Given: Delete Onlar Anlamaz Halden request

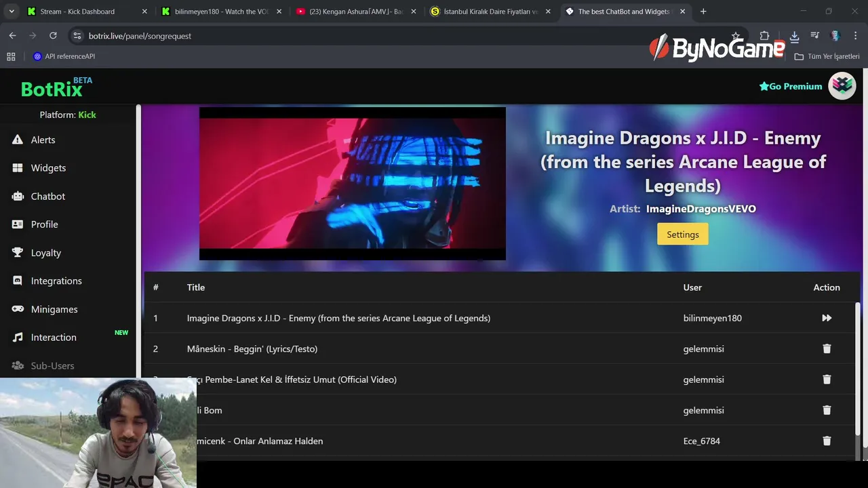Looking at the screenshot, I should click(827, 441).
